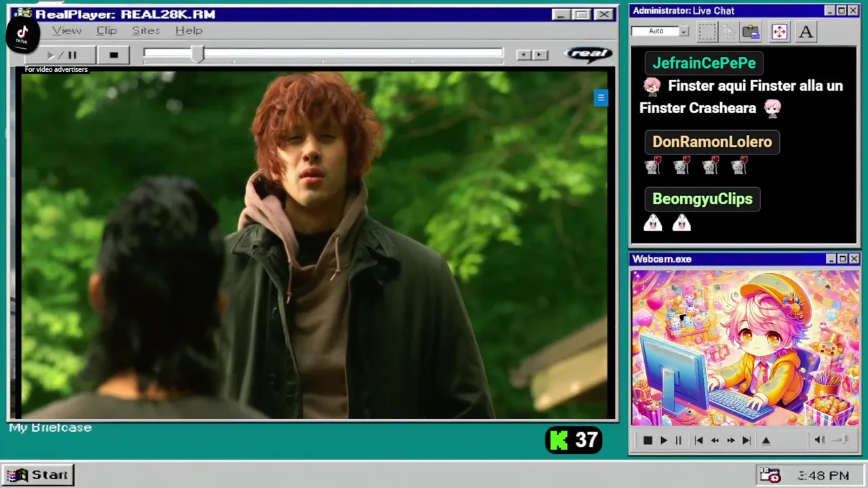This screenshot has height=488, width=868.
Task: Open the Auto dropdown in Live Chat
Action: click(684, 31)
